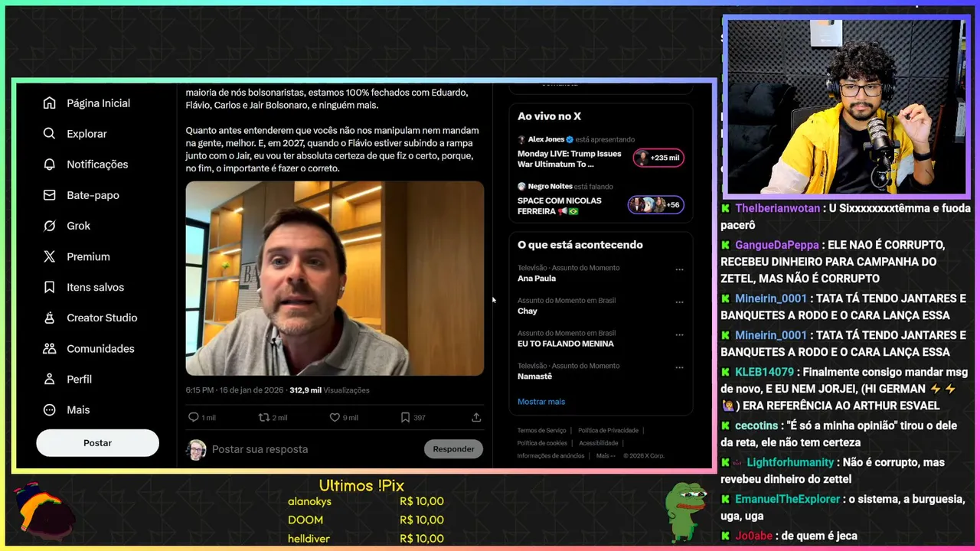Click Alex Jones presenter name
The width and height of the screenshot is (980, 551).
pos(546,139)
